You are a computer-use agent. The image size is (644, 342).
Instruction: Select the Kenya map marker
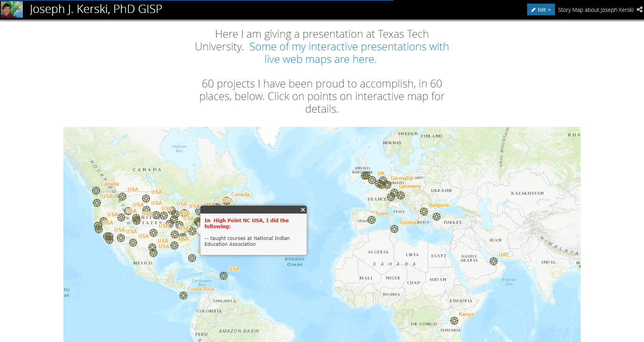click(454, 321)
